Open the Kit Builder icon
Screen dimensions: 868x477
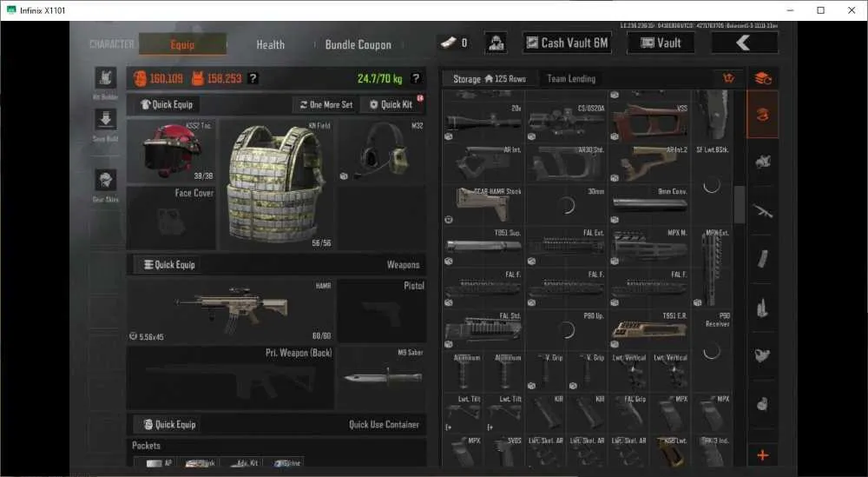tap(105, 78)
